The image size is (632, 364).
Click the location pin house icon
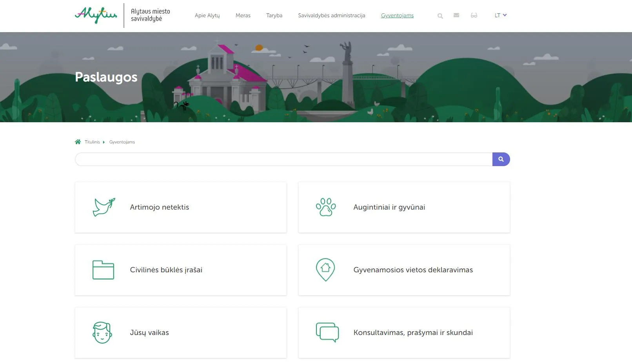[325, 270]
